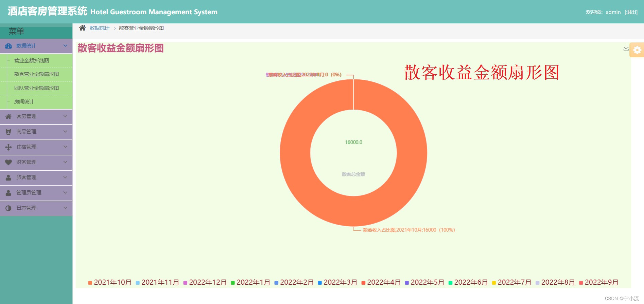644x304 pixels.
Task: Download the chart with the save icon
Action: [626, 48]
